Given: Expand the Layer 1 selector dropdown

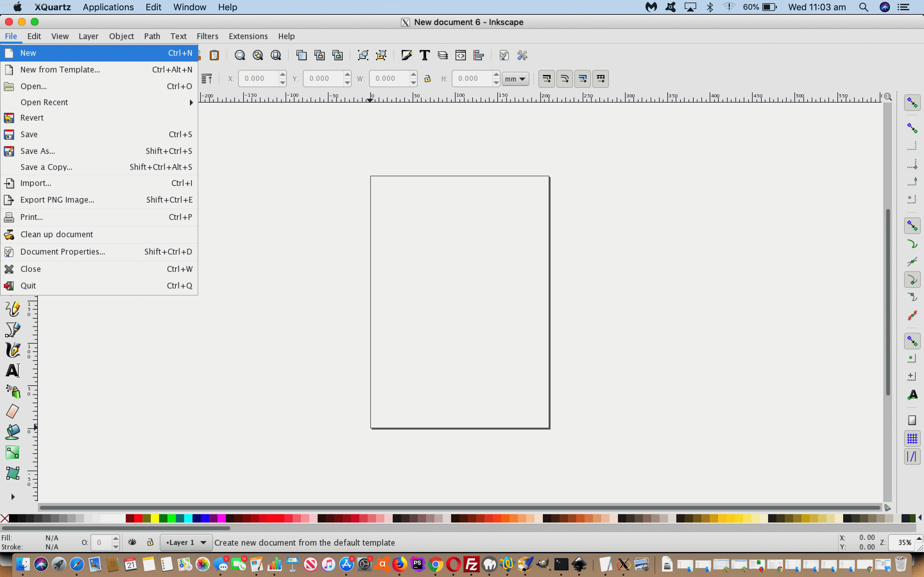Looking at the screenshot, I should (x=186, y=542).
